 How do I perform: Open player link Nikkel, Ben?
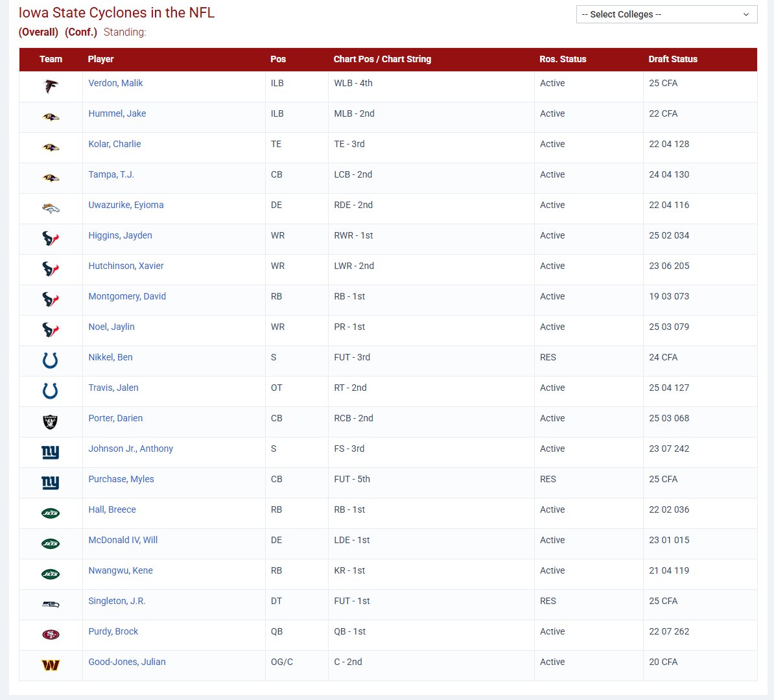(110, 357)
